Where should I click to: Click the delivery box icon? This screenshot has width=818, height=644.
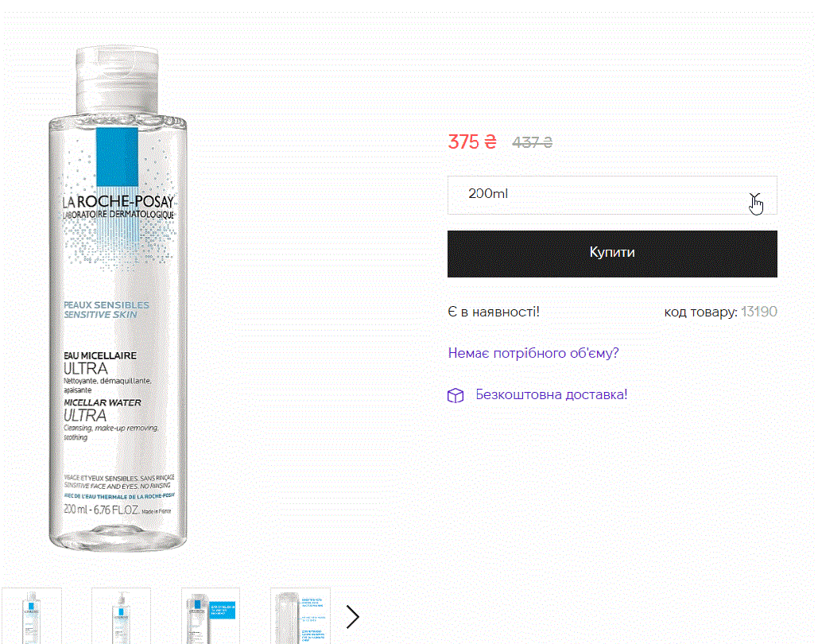click(x=456, y=396)
